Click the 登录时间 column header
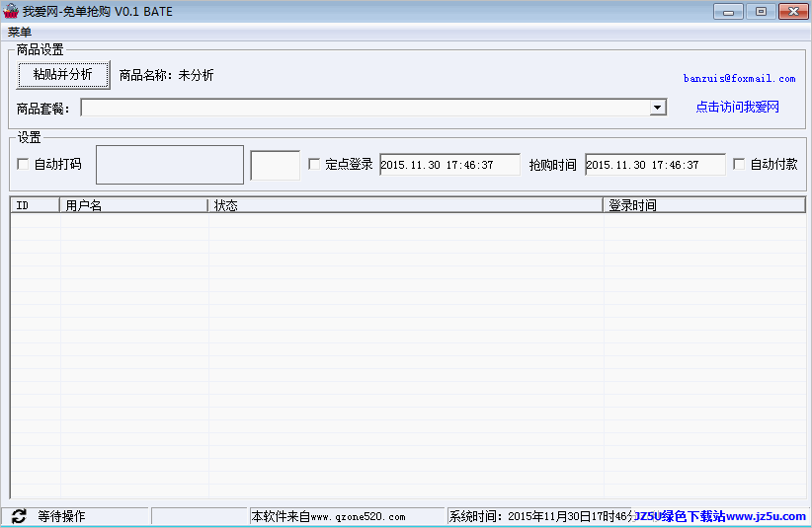The width and height of the screenshot is (812, 528). (704, 205)
